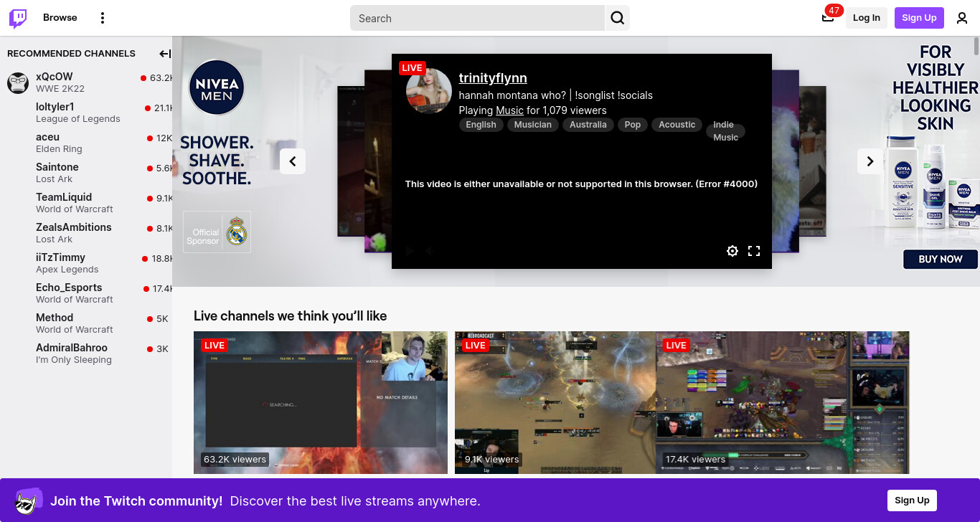Click the Log In button
Image resolution: width=980 pixels, height=522 pixels.
pos(867,18)
